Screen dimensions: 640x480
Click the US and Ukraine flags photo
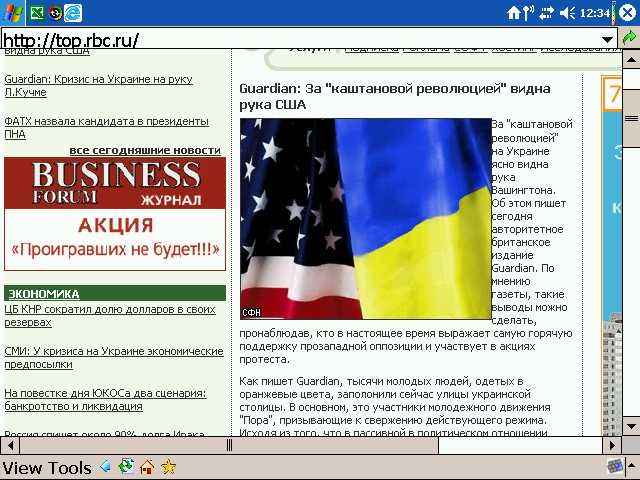click(x=366, y=219)
